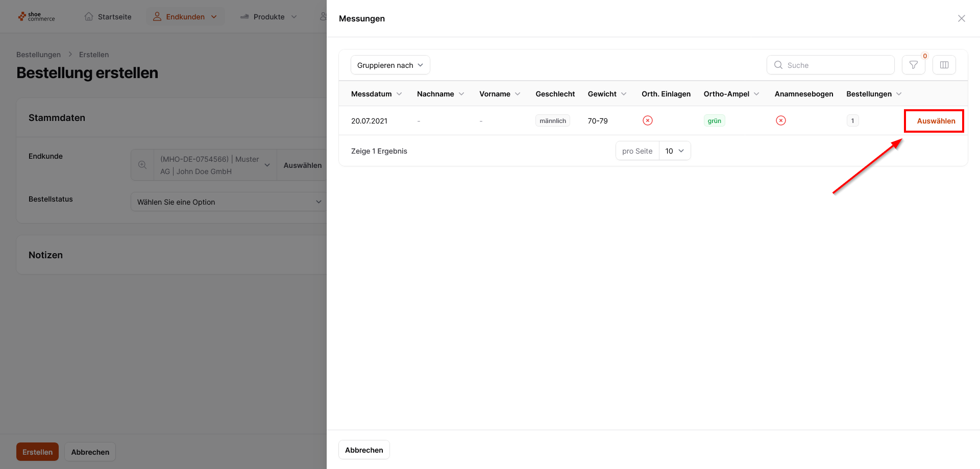The width and height of the screenshot is (980, 469).
Task: Expand the Endkunde selection dropdown
Action: pos(267,165)
